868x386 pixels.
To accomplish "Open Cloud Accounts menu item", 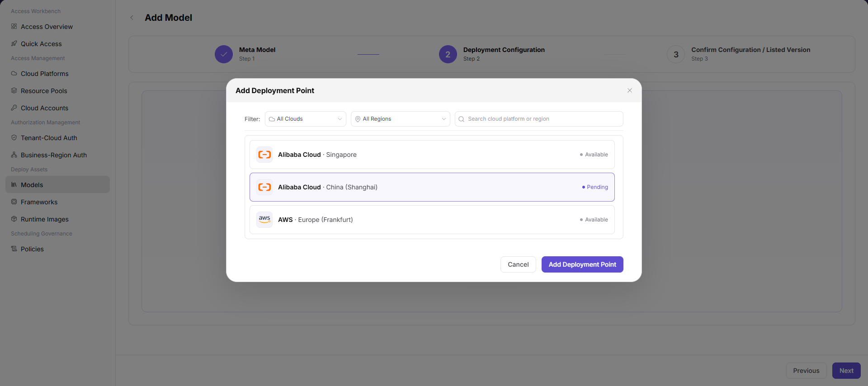I will tap(57, 108).
